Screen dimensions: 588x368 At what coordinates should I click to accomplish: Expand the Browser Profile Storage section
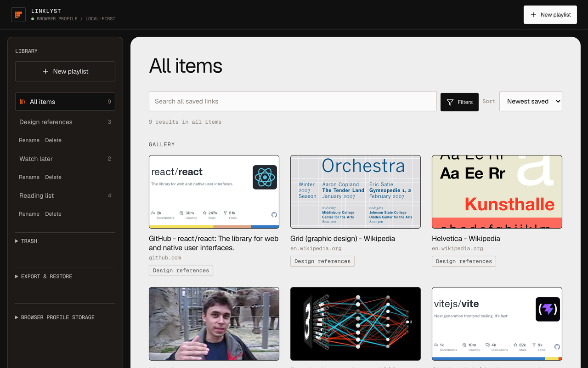65,317
